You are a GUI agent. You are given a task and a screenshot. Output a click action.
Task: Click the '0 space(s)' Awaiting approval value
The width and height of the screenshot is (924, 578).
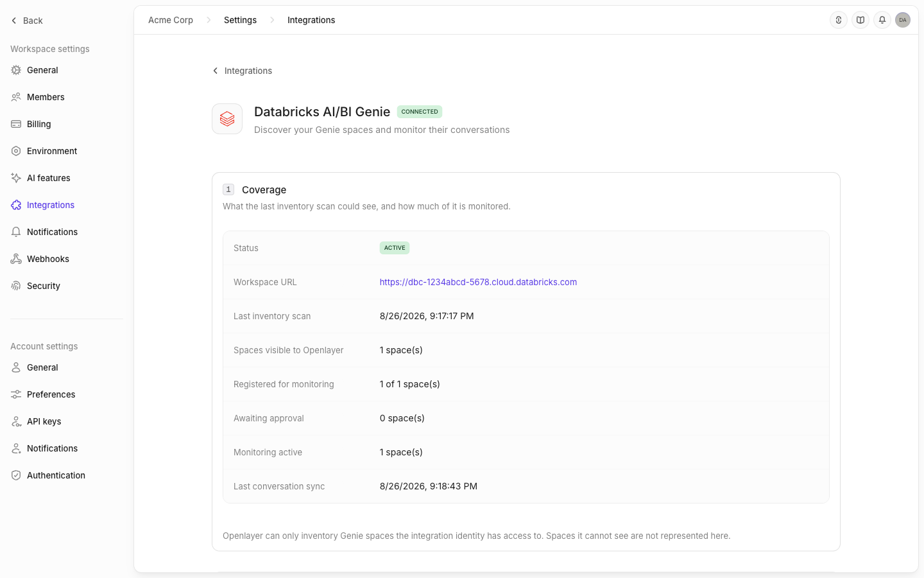click(x=402, y=418)
